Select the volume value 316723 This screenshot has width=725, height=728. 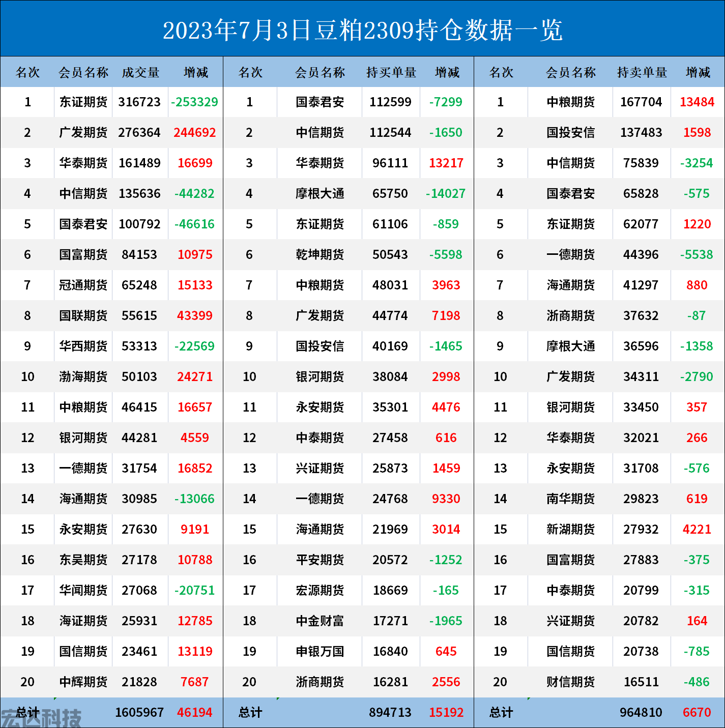pyautogui.click(x=139, y=102)
